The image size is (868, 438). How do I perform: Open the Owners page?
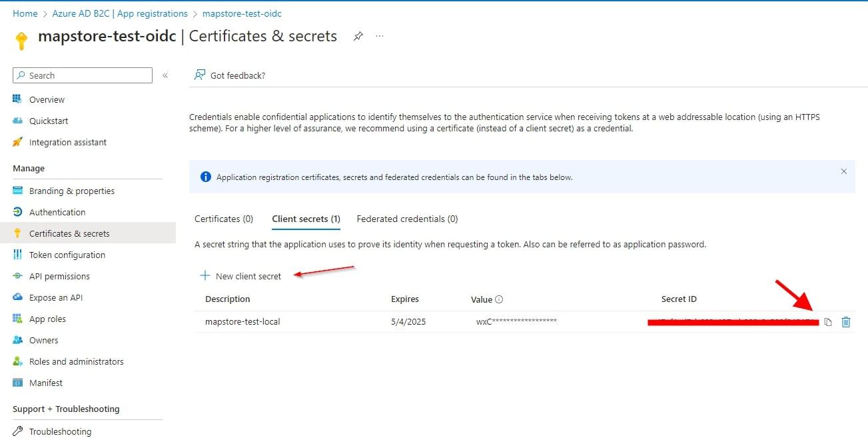pos(43,340)
